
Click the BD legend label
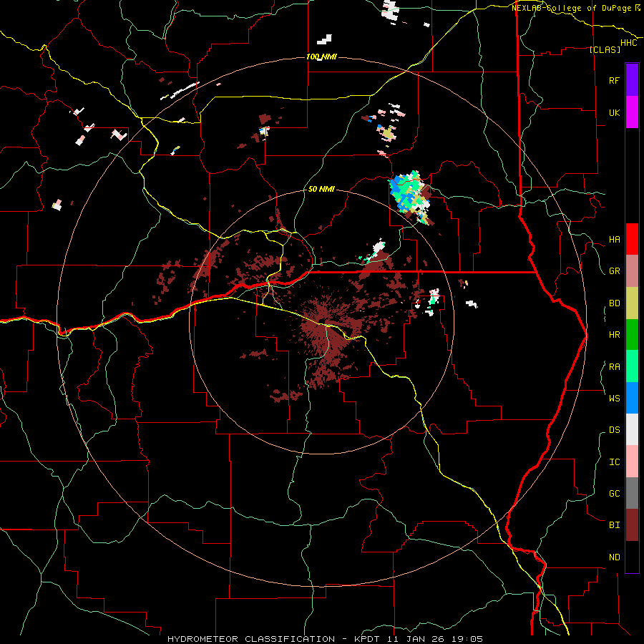pos(614,303)
